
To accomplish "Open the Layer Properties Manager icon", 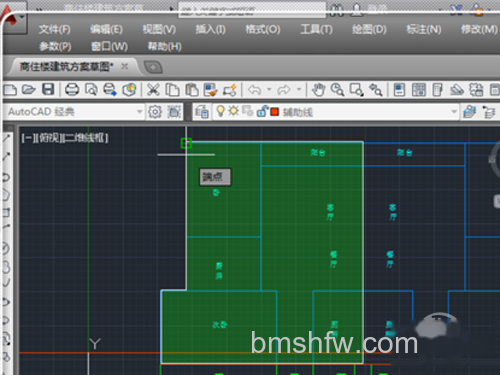I will 202,112.
